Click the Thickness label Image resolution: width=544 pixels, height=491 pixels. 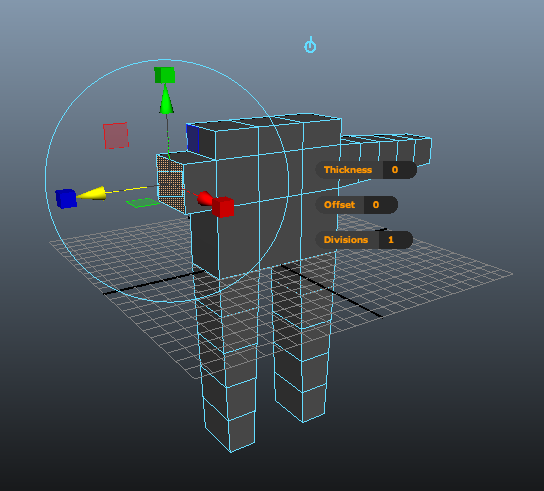pos(348,170)
